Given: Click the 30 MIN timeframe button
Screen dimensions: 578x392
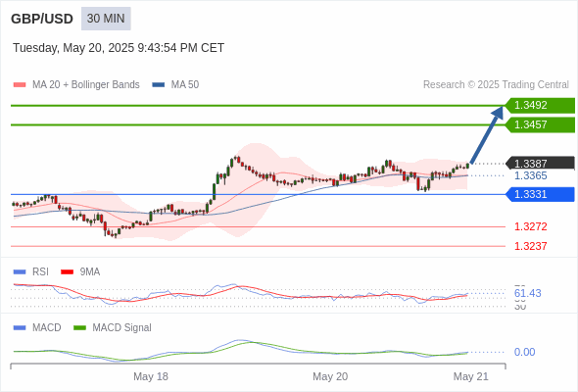Looking at the screenshot, I should pyautogui.click(x=106, y=19).
